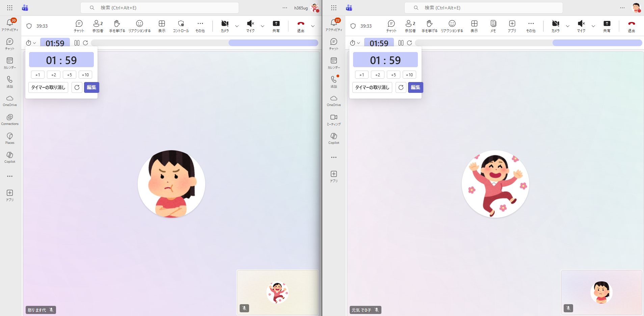Screen dimensions: 644x316
Task: Expand camera options chevron in left window
Action: (x=237, y=26)
